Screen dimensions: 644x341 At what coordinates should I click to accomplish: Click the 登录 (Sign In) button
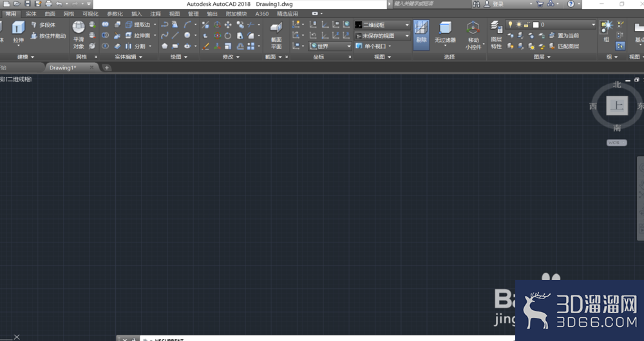point(494,4)
